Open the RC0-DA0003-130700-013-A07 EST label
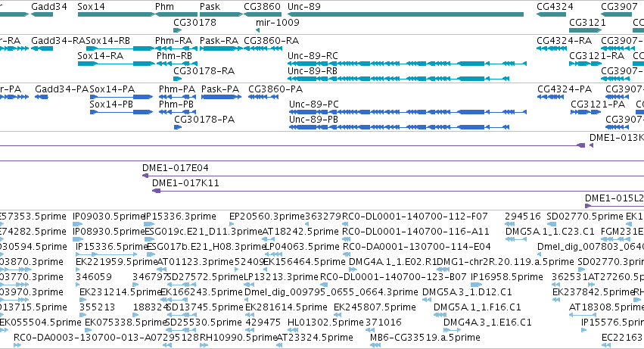The width and height of the screenshot is (644, 349). (x=90, y=338)
